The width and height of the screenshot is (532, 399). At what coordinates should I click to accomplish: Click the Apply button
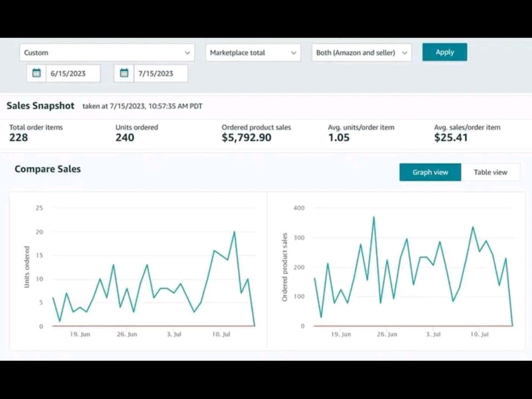pos(444,52)
